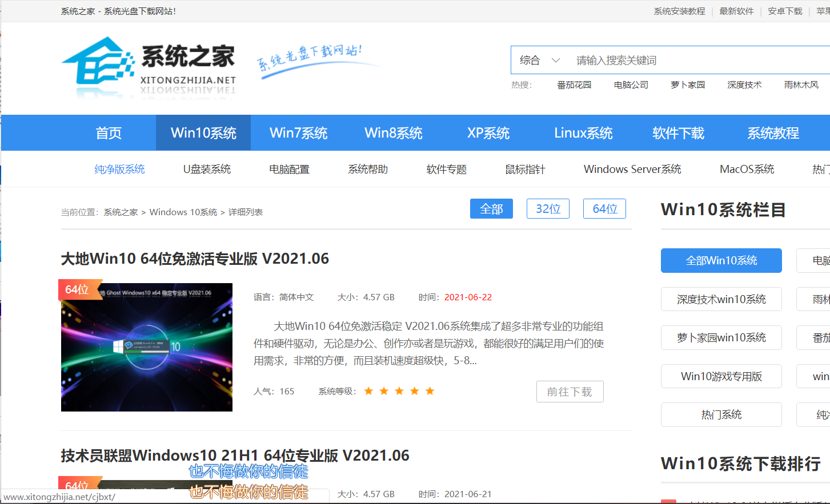Screen dimensions: 830x504
Task: Switch to the Win7系统 tab
Action: tap(298, 132)
